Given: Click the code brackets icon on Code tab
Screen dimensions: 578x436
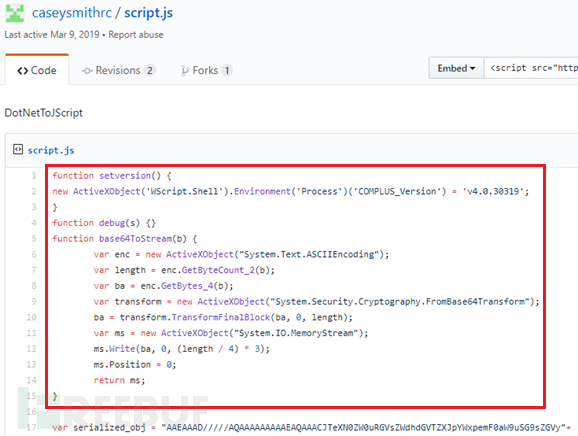Looking at the screenshot, I should (x=22, y=70).
